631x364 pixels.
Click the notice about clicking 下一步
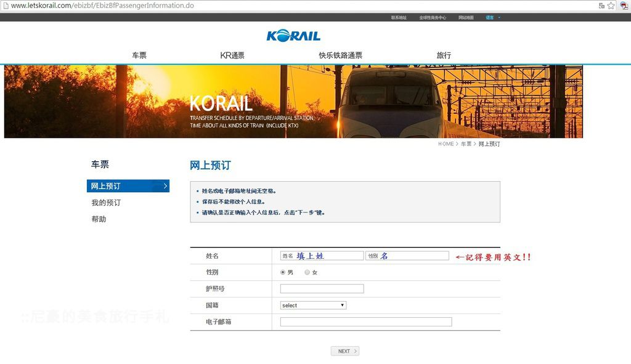click(263, 212)
